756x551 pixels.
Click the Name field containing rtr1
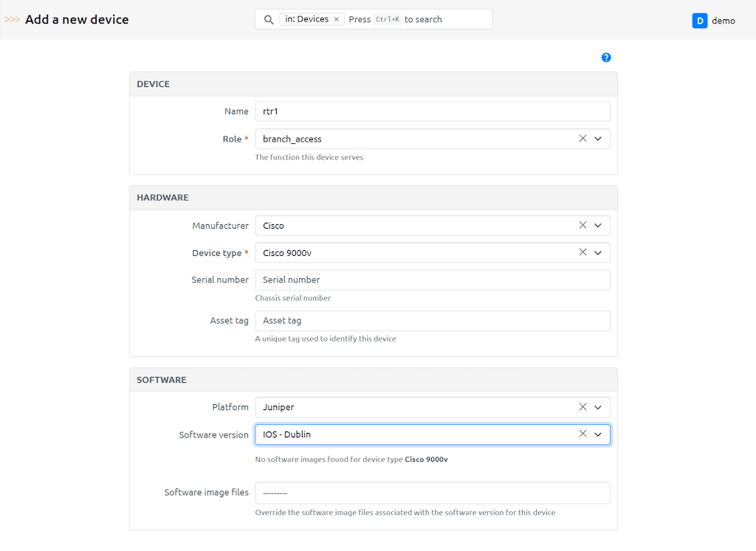click(x=432, y=111)
